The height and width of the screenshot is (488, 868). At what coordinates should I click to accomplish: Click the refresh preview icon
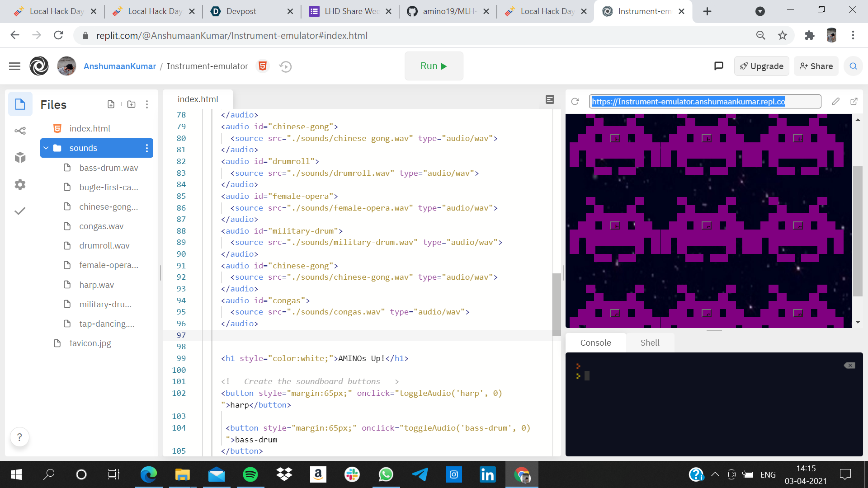575,102
